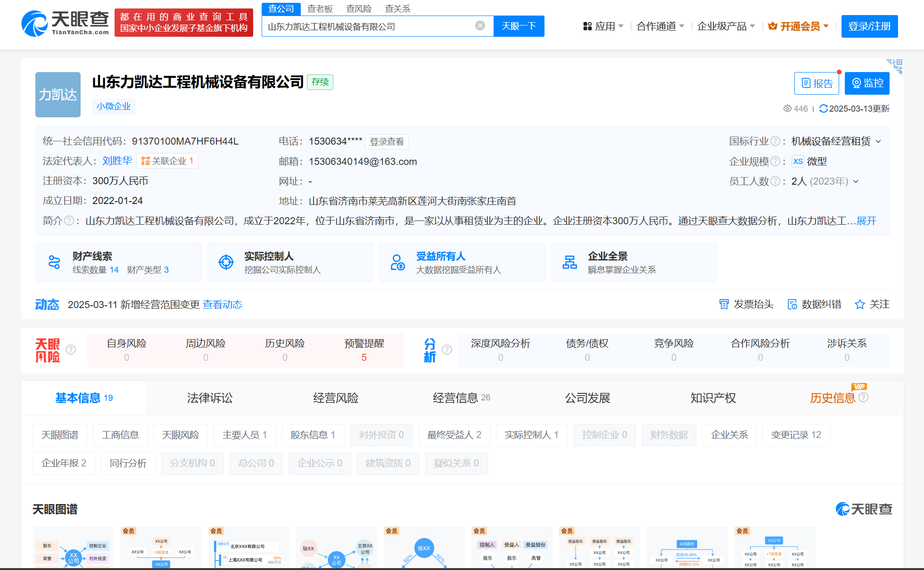The image size is (924, 570).
Task: Switch to the 查风险 search tab
Action: click(359, 8)
